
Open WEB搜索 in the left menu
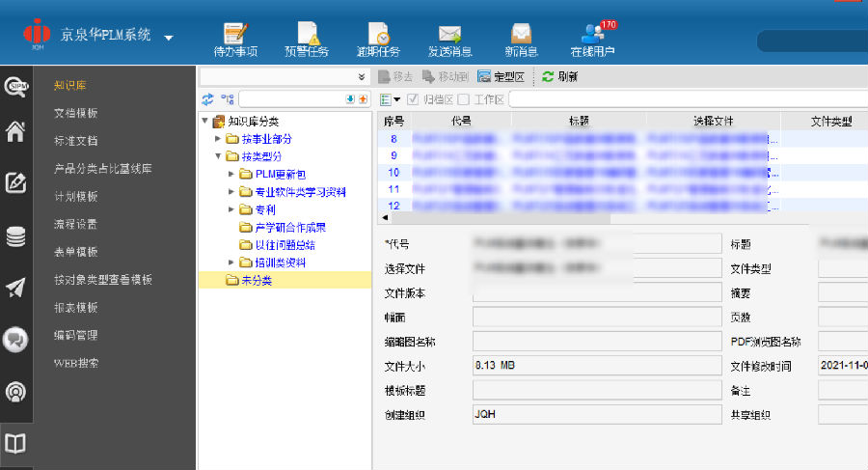tap(76, 363)
